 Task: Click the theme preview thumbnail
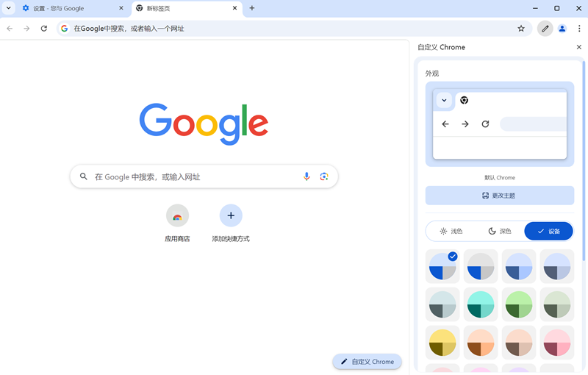(x=500, y=124)
